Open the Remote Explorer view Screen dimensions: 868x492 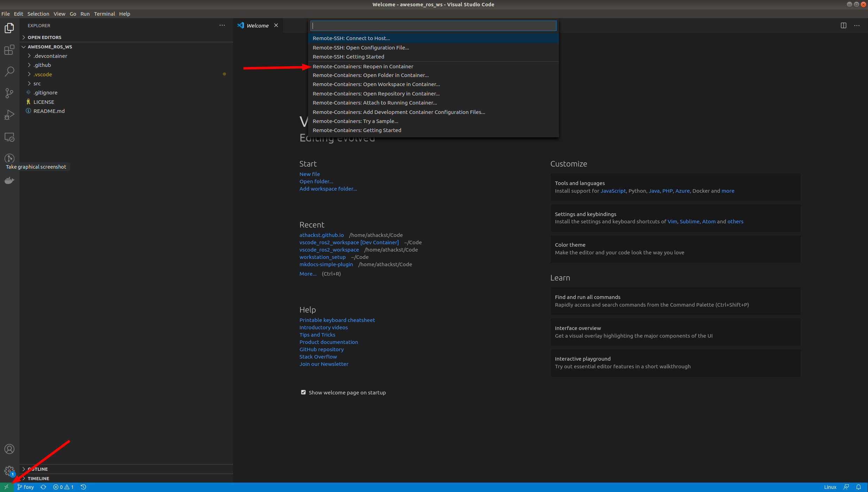click(9, 137)
